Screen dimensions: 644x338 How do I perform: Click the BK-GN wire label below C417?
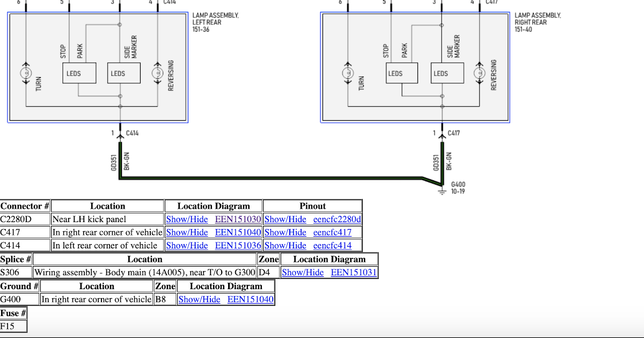coord(449,160)
